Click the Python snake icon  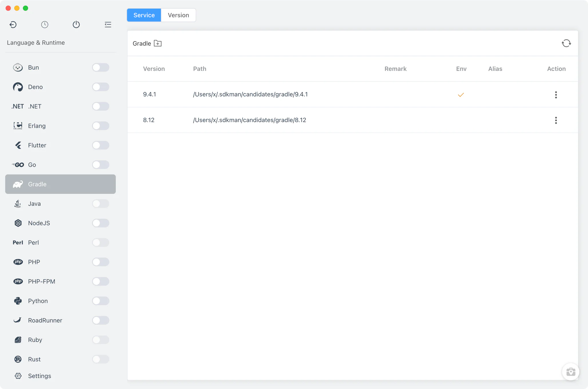[x=18, y=301]
